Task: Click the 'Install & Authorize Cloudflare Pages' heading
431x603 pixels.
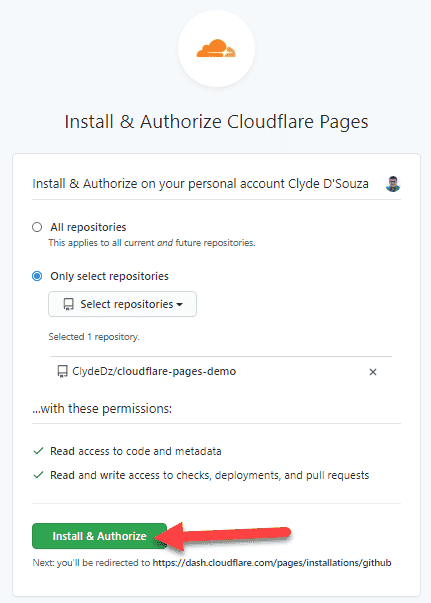Action: point(216,122)
